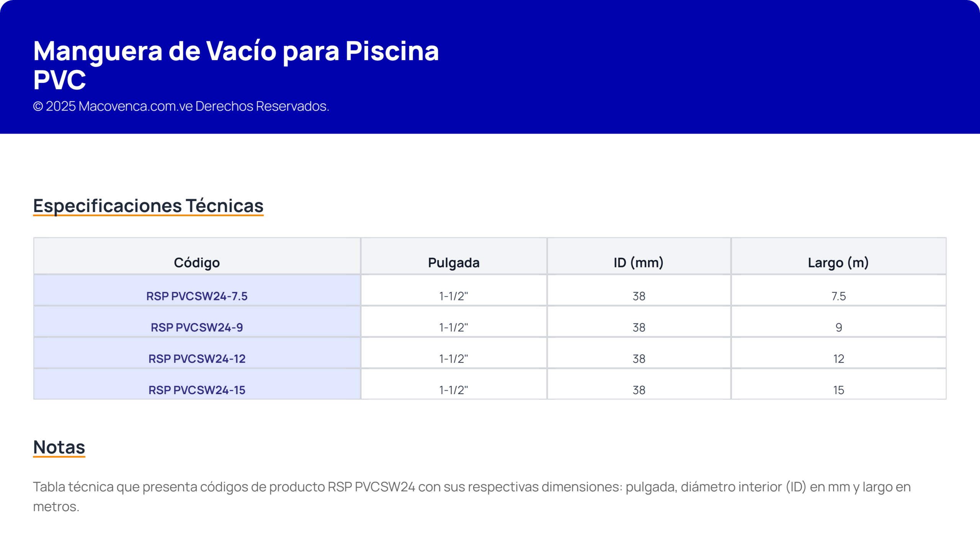This screenshot has width=980, height=543.
Task: Select product code RSP PVCSW24-7.5
Action: 197,296
